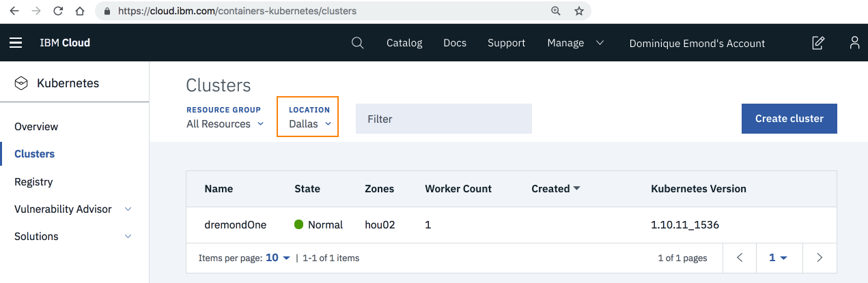Click the browser zoom magnifier icon
868x283 pixels.
pos(556,11)
